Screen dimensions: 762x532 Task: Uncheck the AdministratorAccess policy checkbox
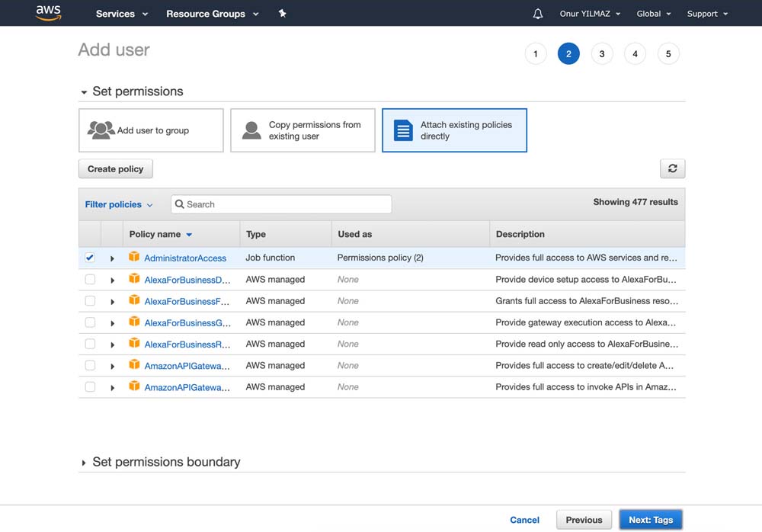click(x=90, y=258)
